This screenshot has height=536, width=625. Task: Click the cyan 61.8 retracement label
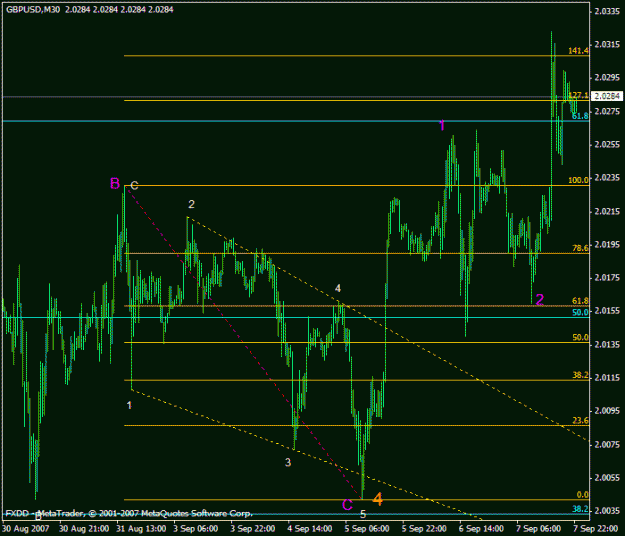point(580,116)
